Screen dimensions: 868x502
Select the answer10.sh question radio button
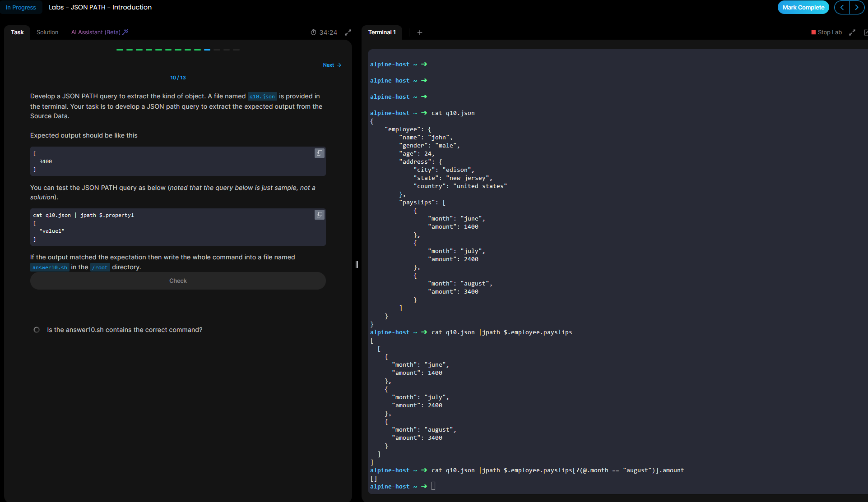pyautogui.click(x=37, y=330)
